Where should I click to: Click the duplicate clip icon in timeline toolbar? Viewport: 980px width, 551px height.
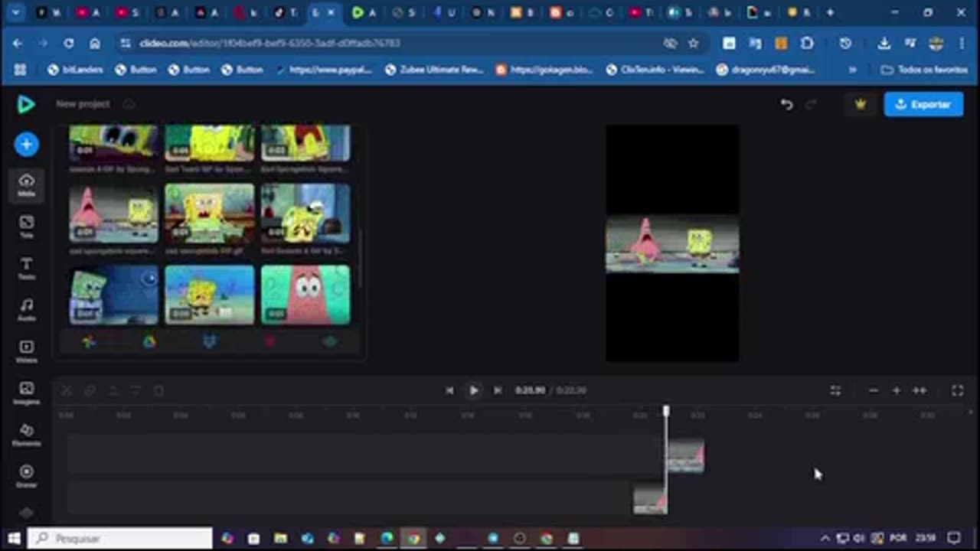coord(90,391)
